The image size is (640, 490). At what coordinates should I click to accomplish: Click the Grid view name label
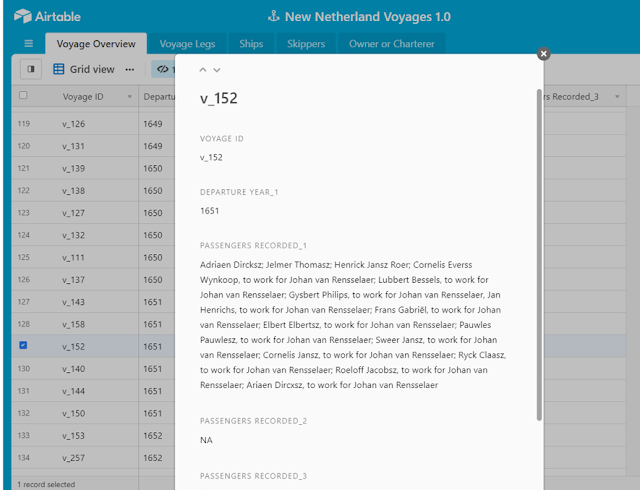point(92,69)
